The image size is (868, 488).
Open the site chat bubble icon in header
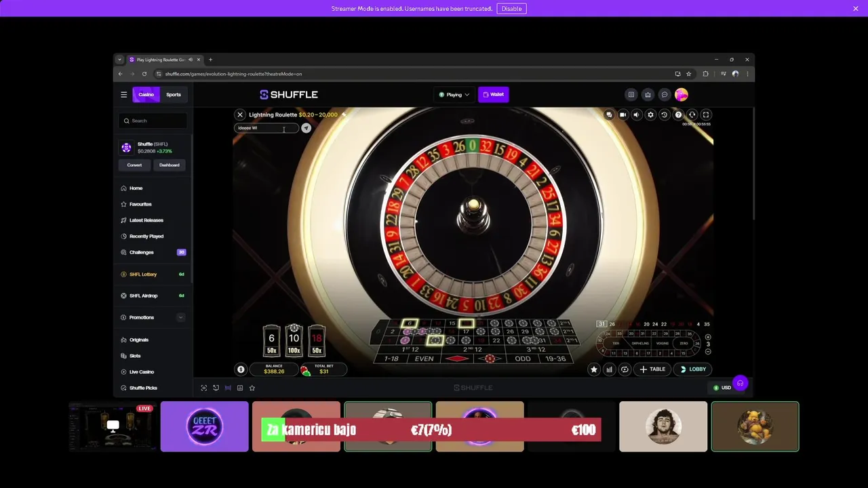tap(665, 94)
